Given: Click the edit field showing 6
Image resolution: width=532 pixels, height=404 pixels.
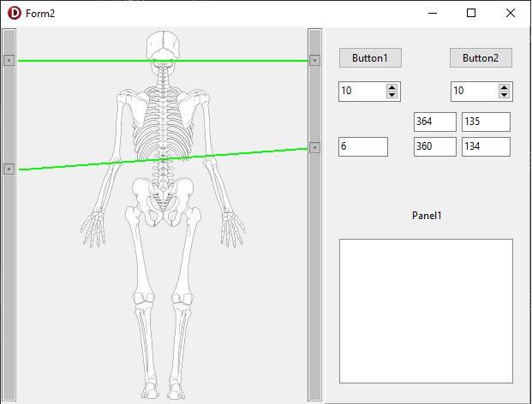Looking at the screenshot, I should pyautogui.click(x=363, y=146).
